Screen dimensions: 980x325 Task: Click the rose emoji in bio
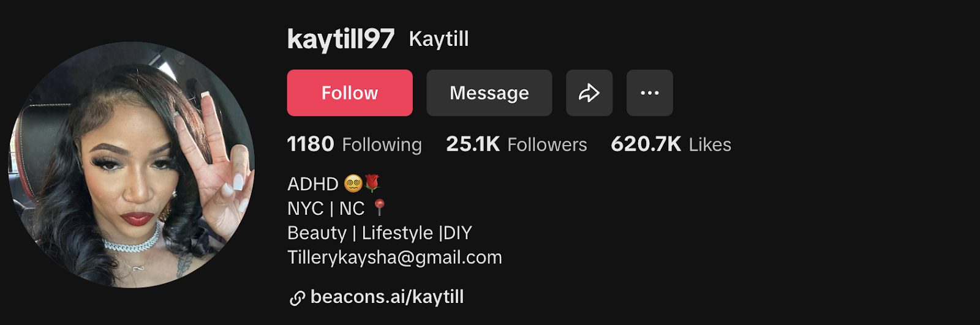[x=372, y=183]
